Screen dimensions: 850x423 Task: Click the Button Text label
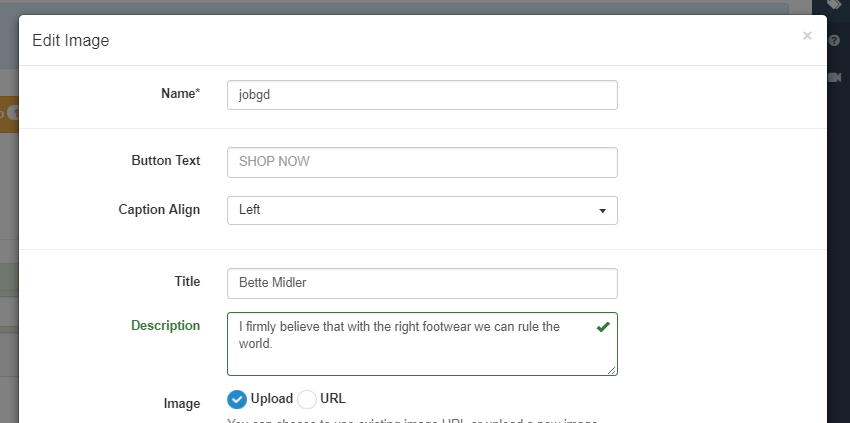pos(165,160)
